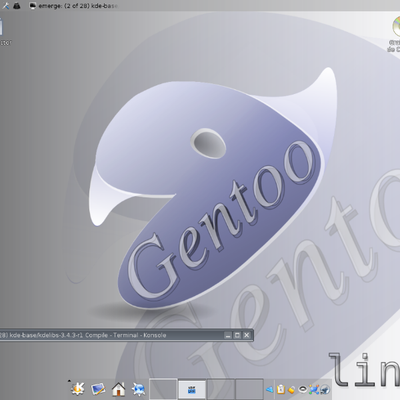Open the KDE K menu launcher
This screenshot has width=400, height=400.
coord(78,389)
